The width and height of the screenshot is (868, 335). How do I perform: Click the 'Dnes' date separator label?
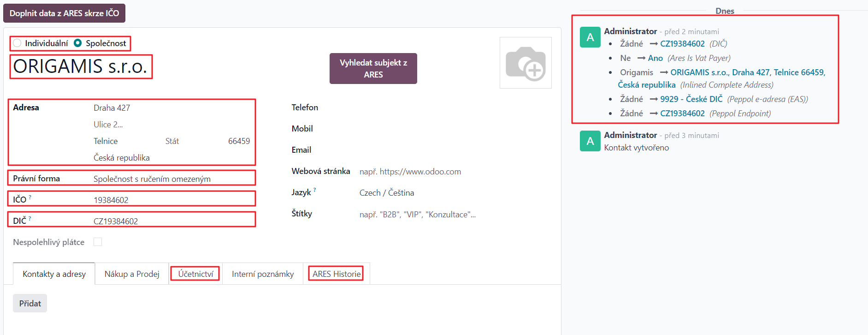pyautogui.click(x=725, y=11)
